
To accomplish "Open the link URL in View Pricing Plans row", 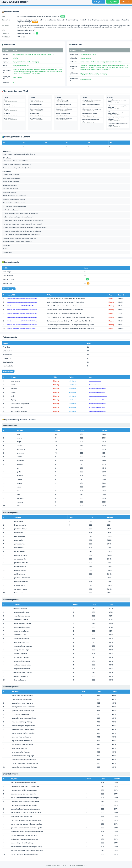I will [97, 407].
